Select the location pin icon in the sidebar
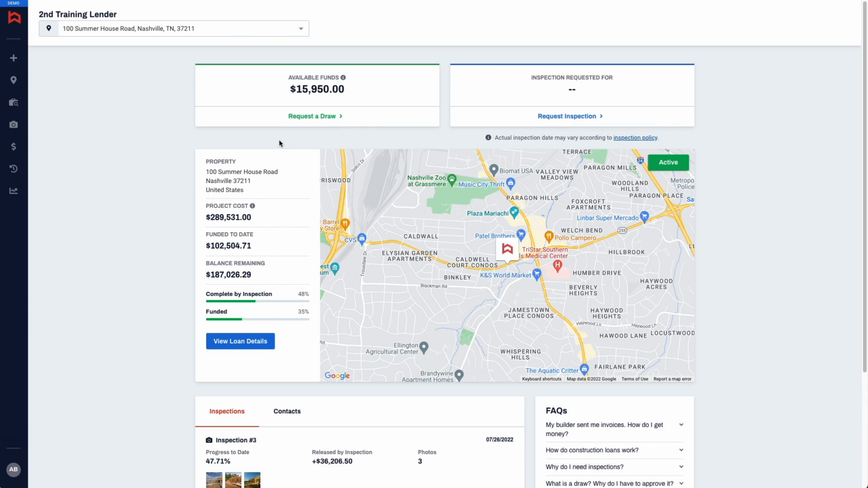 click(14, 80)
